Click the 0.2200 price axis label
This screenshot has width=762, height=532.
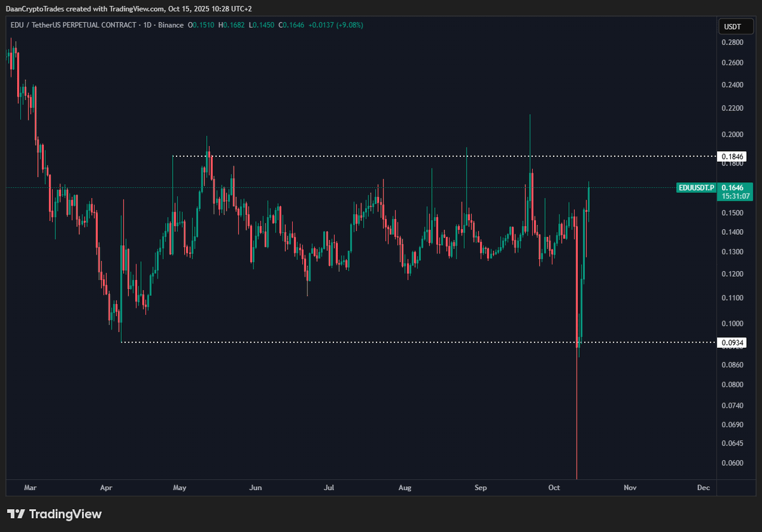coord(732,109)
